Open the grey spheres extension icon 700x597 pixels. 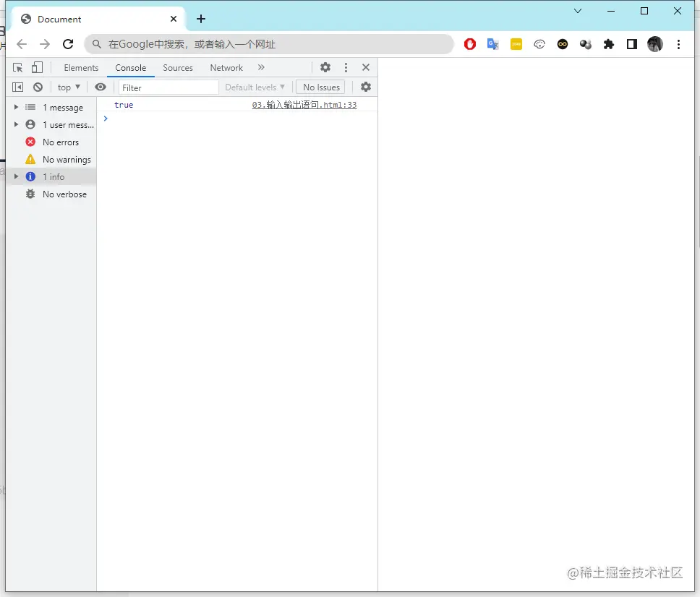(585, 44)
